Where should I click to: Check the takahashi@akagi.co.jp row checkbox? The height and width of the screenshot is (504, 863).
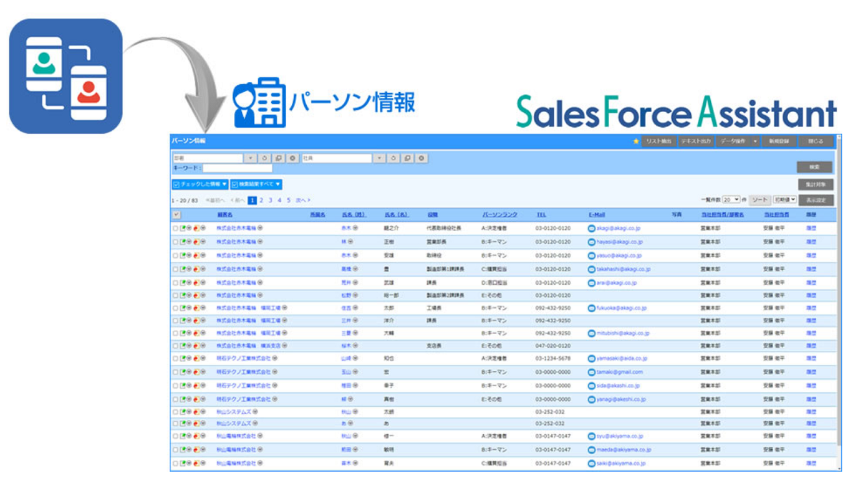(176, 269)
